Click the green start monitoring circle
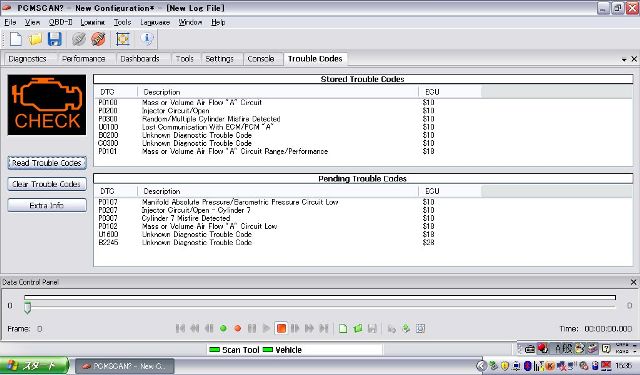This screenshot has width=640, height=375. click(223, 328)
